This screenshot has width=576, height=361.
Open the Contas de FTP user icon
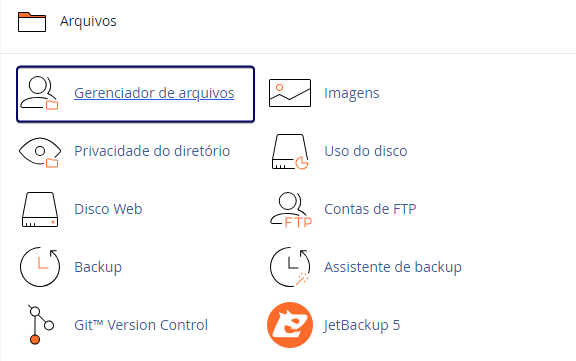point(291,210)
